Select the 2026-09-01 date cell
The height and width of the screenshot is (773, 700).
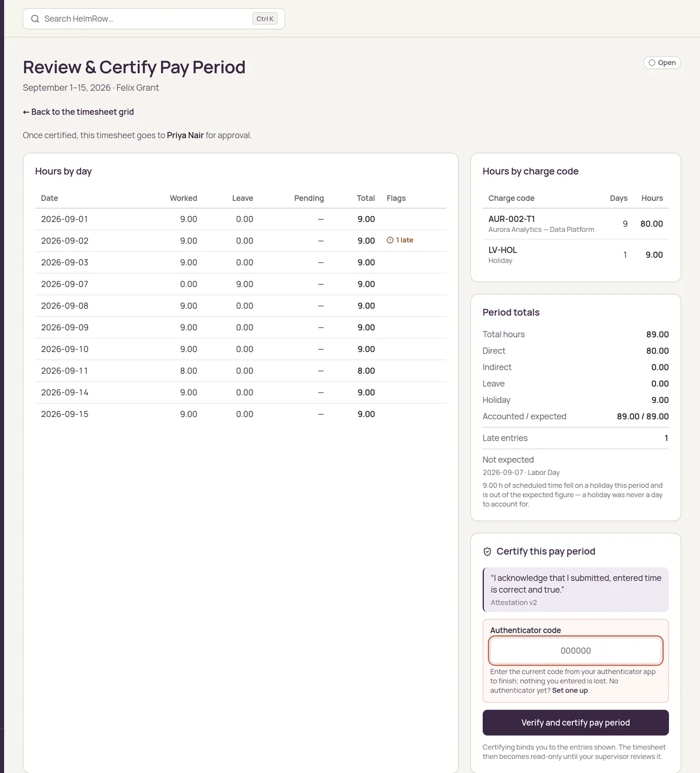64,219
